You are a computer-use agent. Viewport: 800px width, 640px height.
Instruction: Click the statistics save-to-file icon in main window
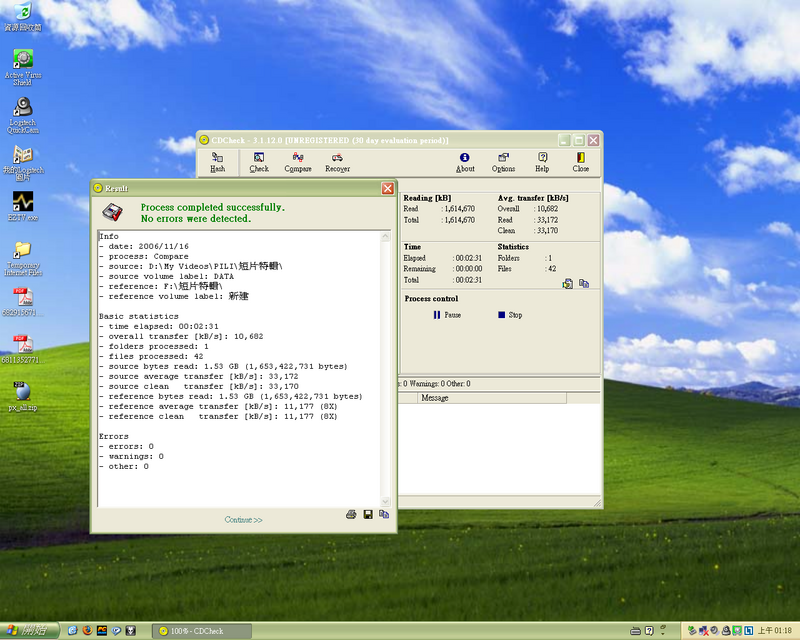pyautogui.click(x=567, y=283)
